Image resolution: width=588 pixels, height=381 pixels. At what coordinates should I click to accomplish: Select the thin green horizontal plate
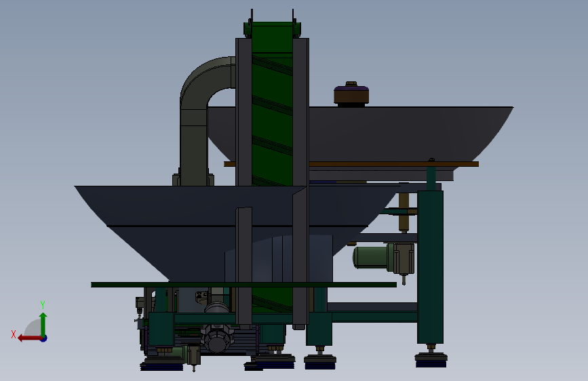243,285
